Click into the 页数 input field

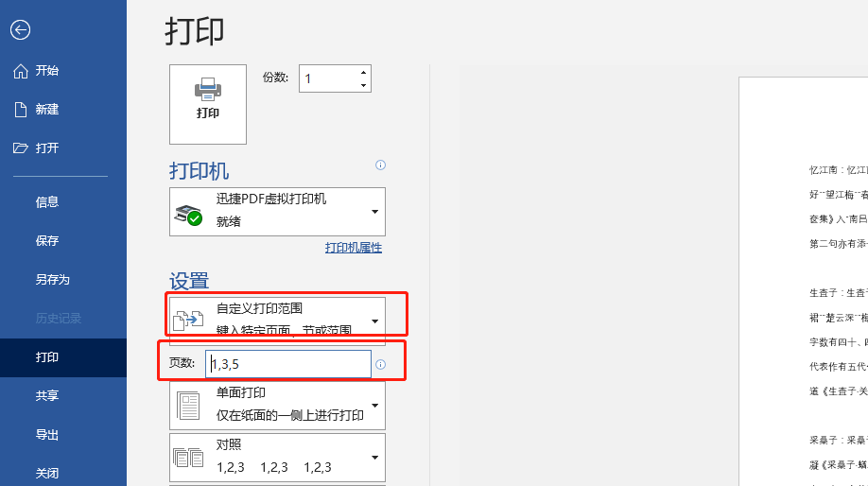(288, 364)
